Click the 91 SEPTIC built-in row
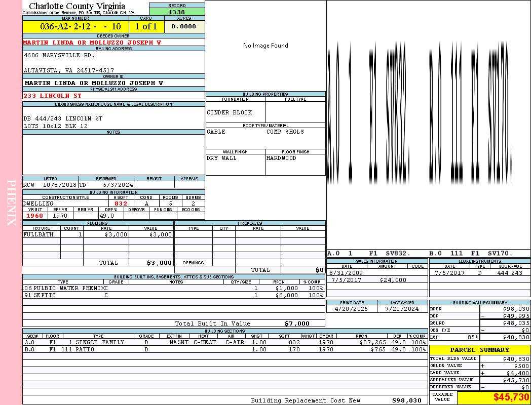Viewport: 532px width, 405px height. (174, 295)
